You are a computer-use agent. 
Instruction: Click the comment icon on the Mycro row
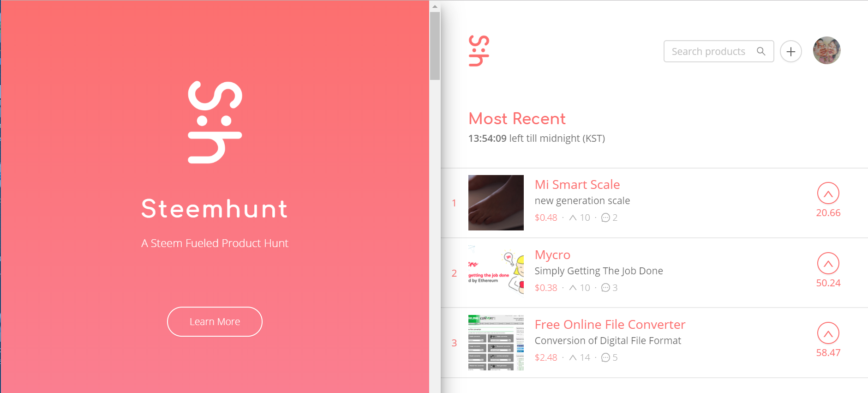pos(605,288)
